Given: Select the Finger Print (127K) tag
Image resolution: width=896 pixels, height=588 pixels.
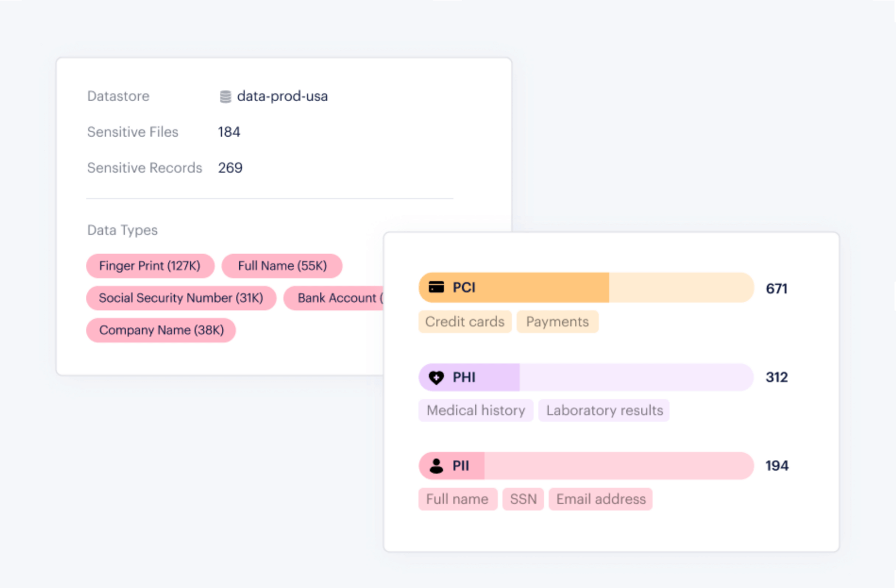Looking at the screenshot, I should (x=150, y=266).
